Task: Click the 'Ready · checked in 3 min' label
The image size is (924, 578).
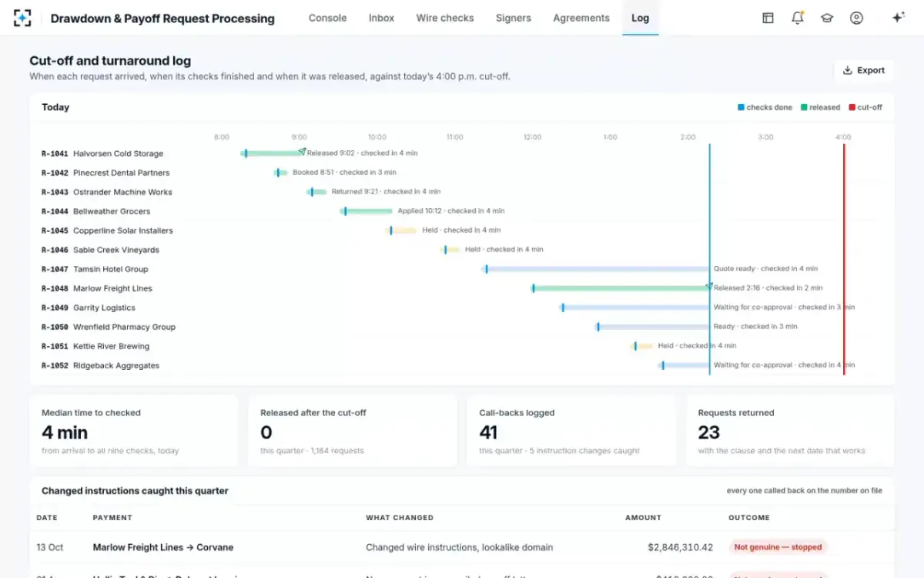Action: pos(755,326)
